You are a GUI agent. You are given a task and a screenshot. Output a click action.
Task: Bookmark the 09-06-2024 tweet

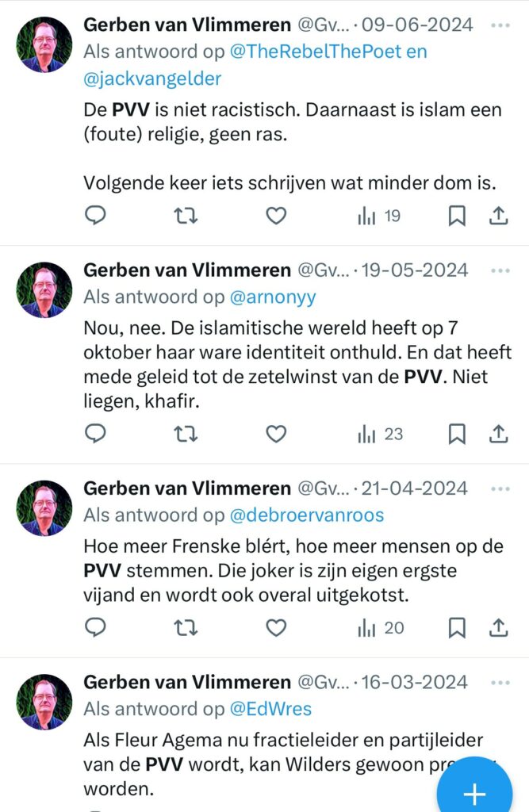[x=457, y=215]
